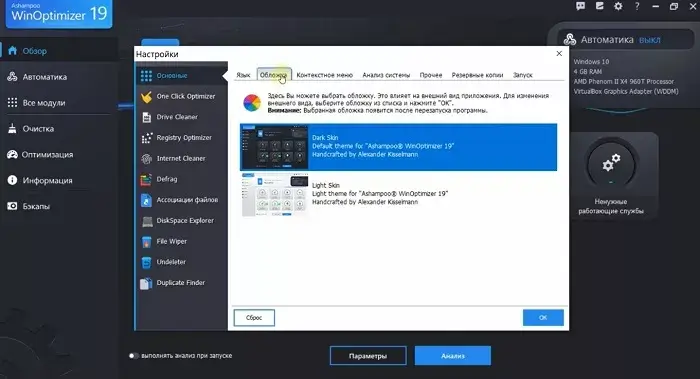
Task: Confirm settings with the OK button
Action: pyautogui.click(x=543, y=318)
